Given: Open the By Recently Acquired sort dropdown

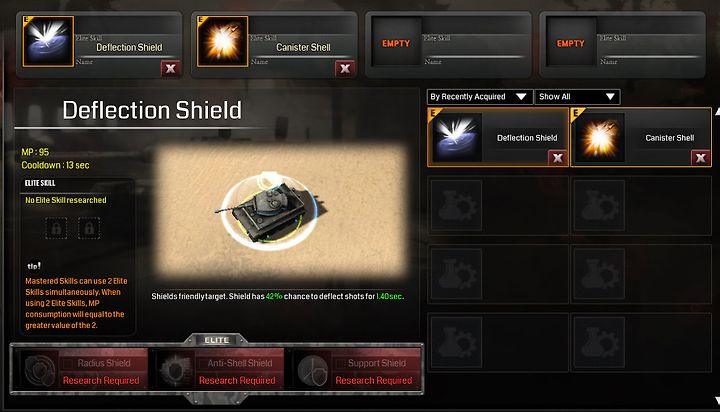Looking at the screenshot, I should [480, 97].
